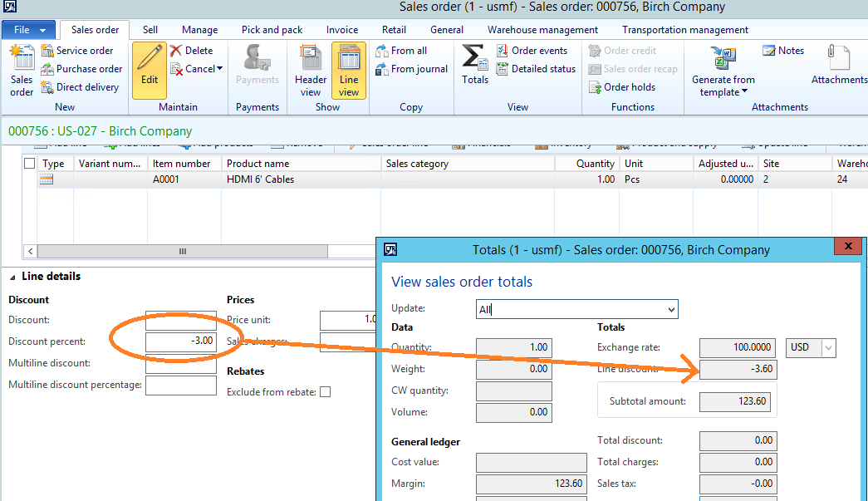Click the Margin value field
Image resolution: width=868 pixels, height=501 pixels.
point(532,484)
